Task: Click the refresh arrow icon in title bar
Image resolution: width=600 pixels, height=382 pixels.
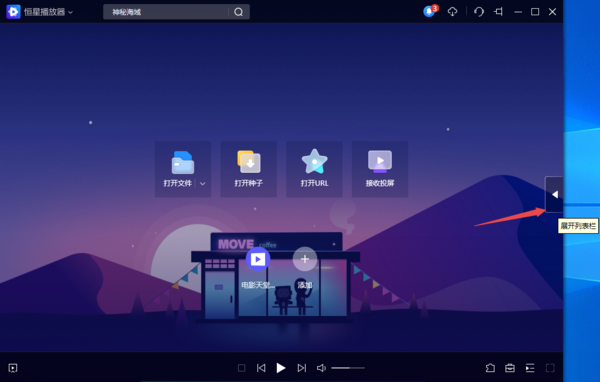Action: tap(479, 12)
